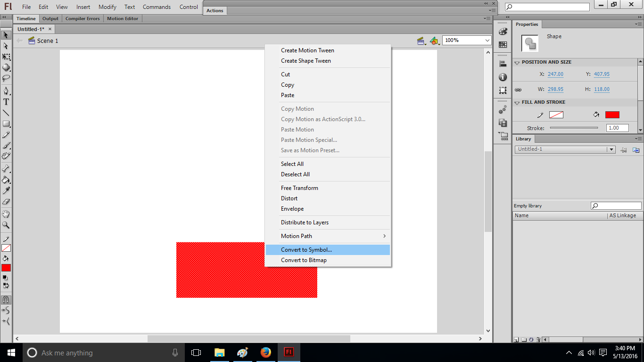The image size is (644, 362).
Task: Click the red fill color swatch
Action: click(x=612, y=115)
